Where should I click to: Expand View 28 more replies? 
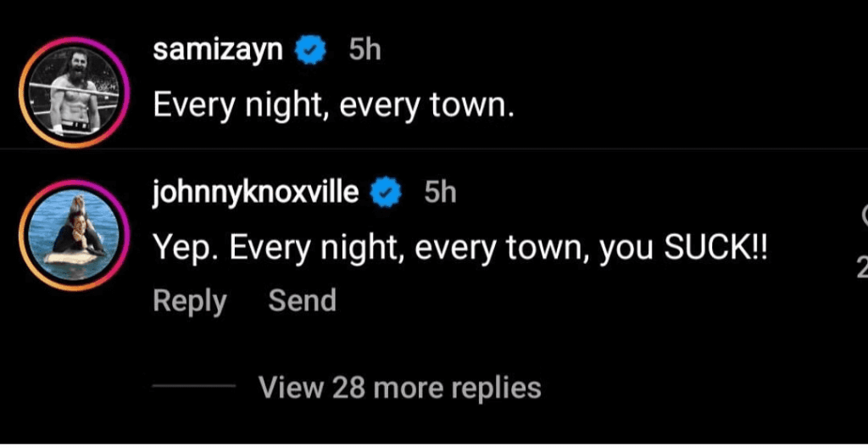click(x=399, y=388)
